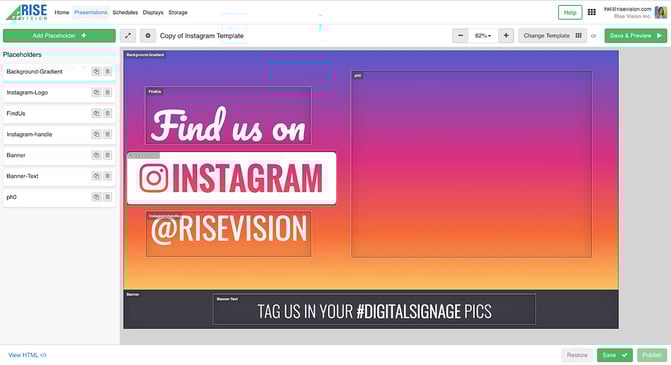The width and height of the screenshot is (671, 365).
Task: Open the apps grid icon
Action: (x=591, y=12)
